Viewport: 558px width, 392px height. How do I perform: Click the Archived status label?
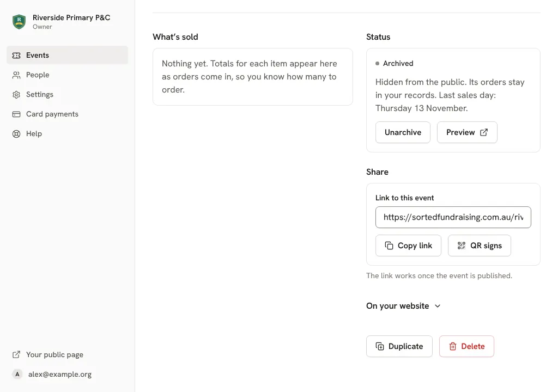tap(398, 63)
